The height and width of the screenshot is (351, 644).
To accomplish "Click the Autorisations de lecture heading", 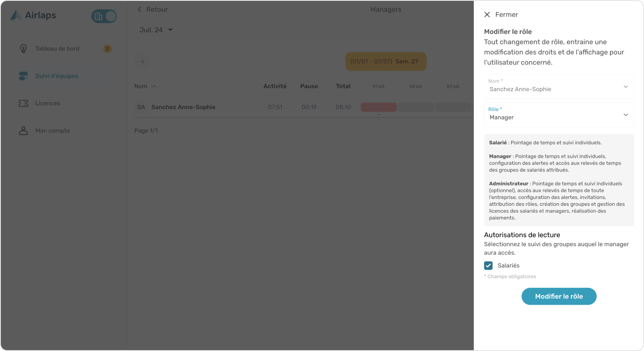I will click(522, 235).
